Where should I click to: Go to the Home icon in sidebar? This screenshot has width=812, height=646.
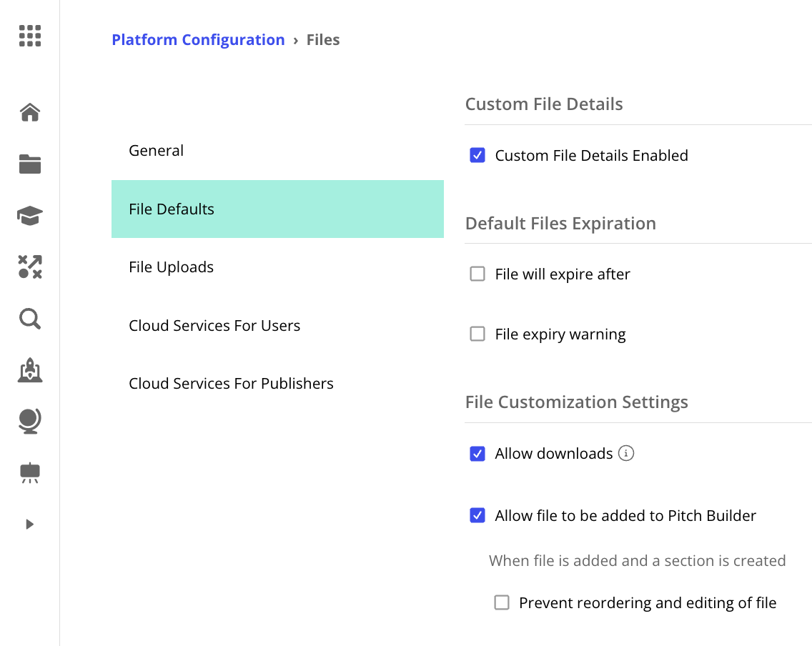(30, 112)
